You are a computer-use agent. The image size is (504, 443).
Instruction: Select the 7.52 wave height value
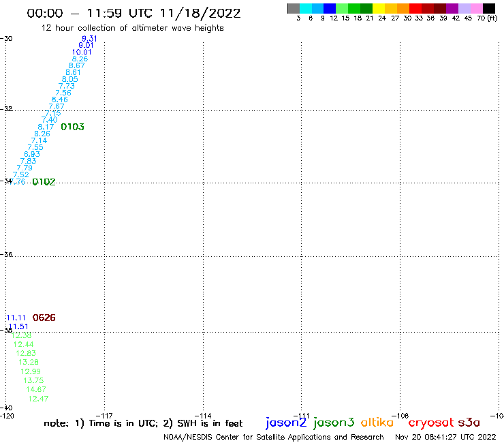pyautogui.click(x=21, y=174)
